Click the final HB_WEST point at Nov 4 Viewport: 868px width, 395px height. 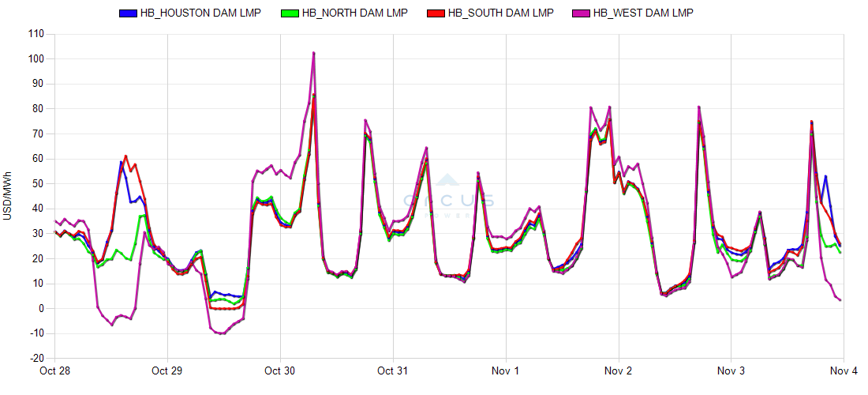(x=840, y=300)
